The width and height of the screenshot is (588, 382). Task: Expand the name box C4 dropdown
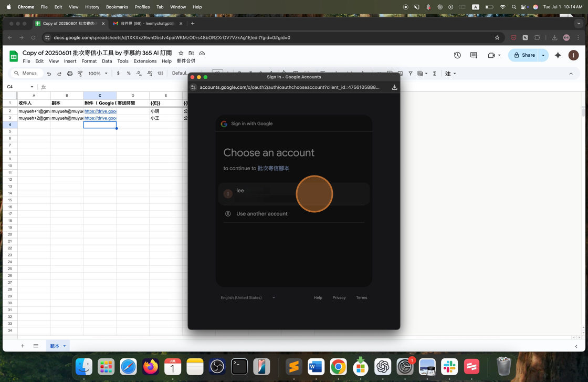tap(32, 87)
